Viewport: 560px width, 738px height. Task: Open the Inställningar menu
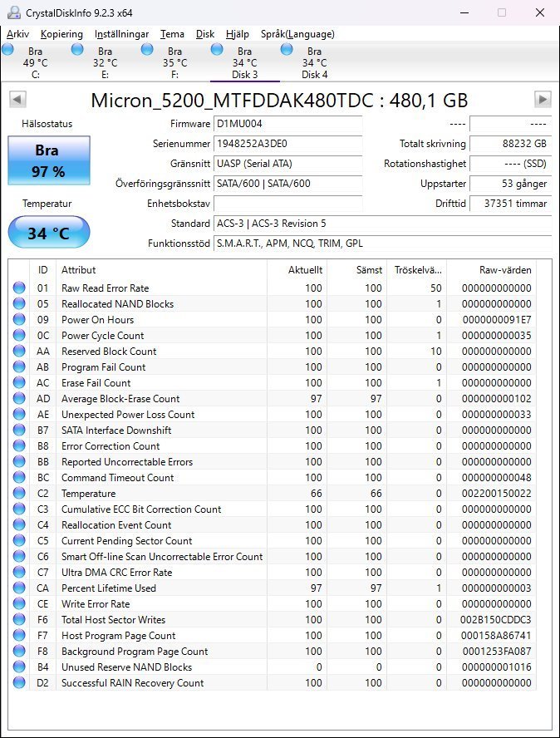pos(121,34)
